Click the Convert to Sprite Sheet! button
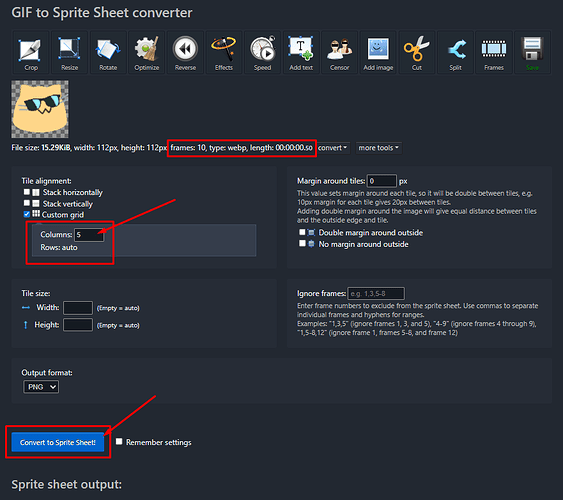Image resolution: width=563 pixels, height=500 pixels. coord(58,442)
